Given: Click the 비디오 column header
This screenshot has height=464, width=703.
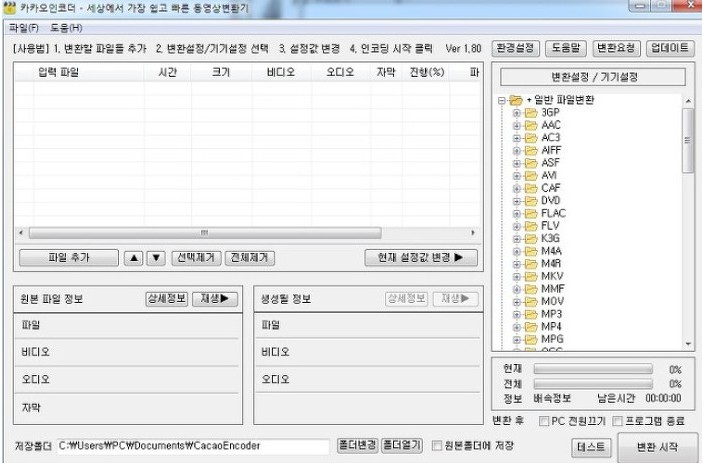Looking at the screenshot, I should tap(281, 72).
